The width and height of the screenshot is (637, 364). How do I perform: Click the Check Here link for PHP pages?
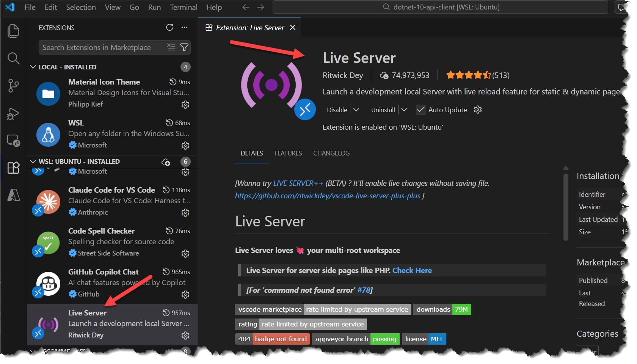[x=412, y=270]
